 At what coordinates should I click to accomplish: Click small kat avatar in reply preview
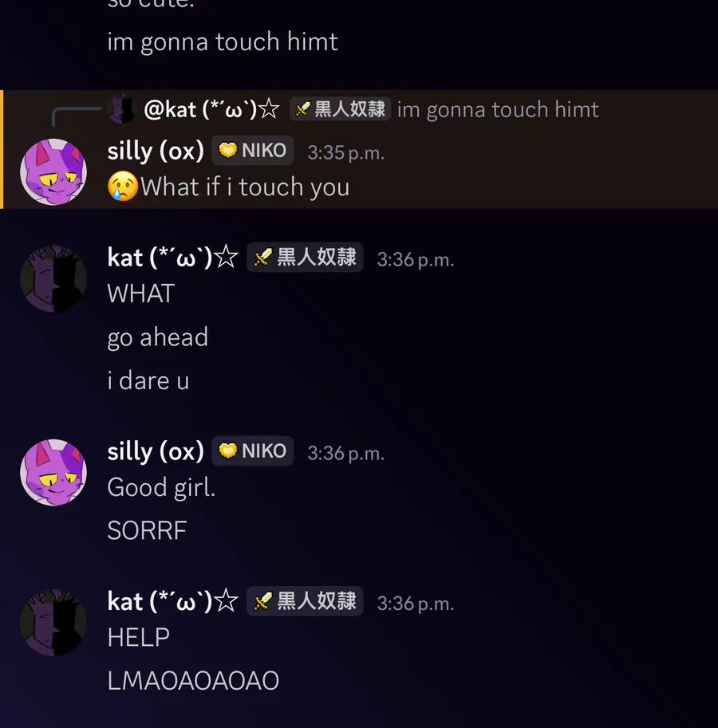coord(121,109)
